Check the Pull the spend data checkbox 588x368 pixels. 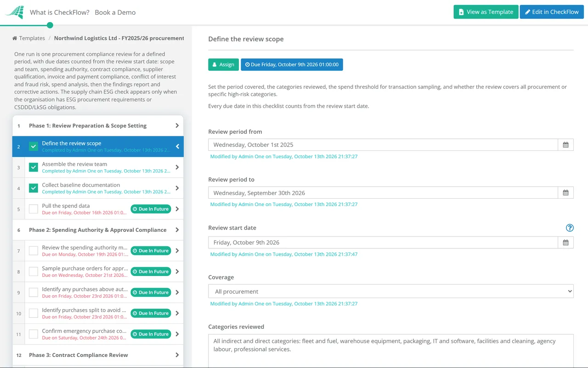pos(34,209)
